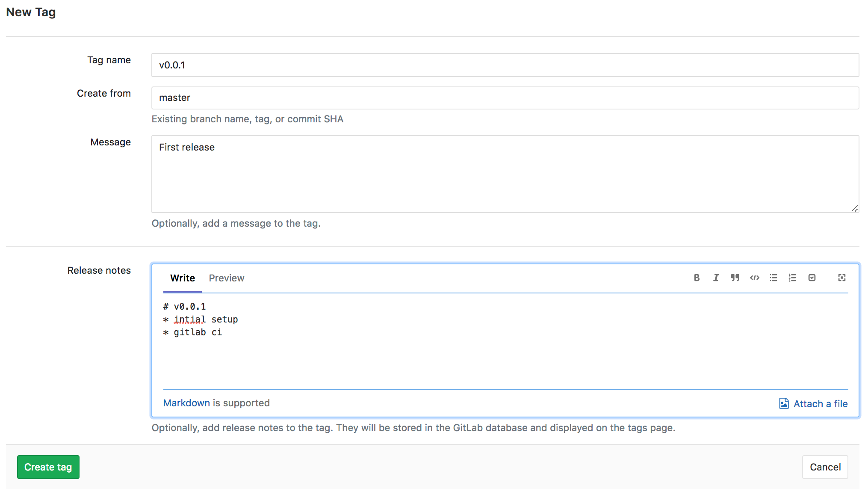This screenshot has width=868, height=497.
Task: Click the Create tag button
Action: click(x=48, y=467)
